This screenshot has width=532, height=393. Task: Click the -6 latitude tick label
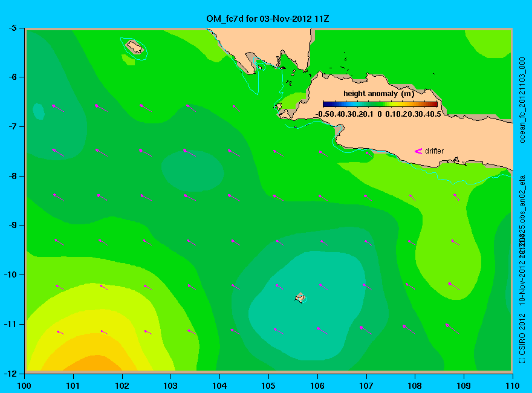point(13,77)
